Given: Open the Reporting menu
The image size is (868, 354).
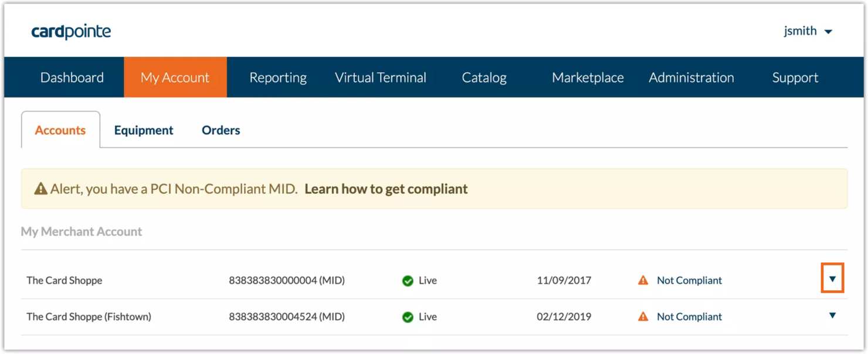Looking at the screenshot, I should point(278,77).
